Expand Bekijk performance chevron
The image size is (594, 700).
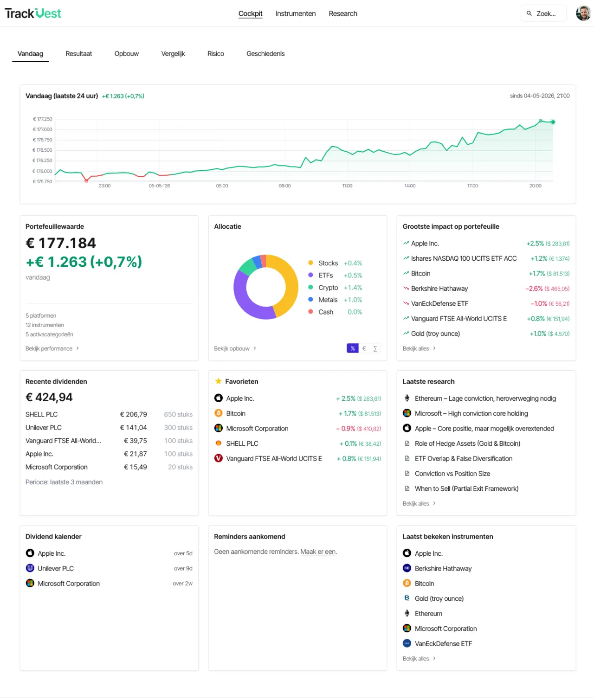pos(77,348)
